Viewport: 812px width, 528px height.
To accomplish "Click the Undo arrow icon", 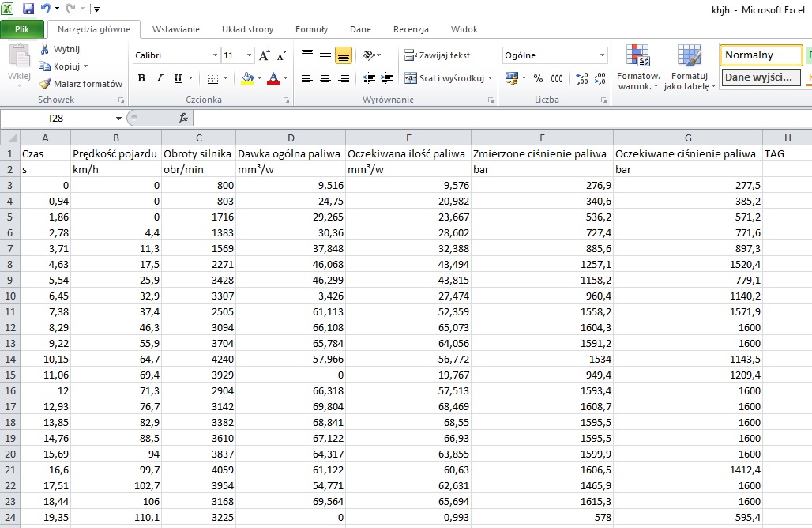I will (46, 9).
